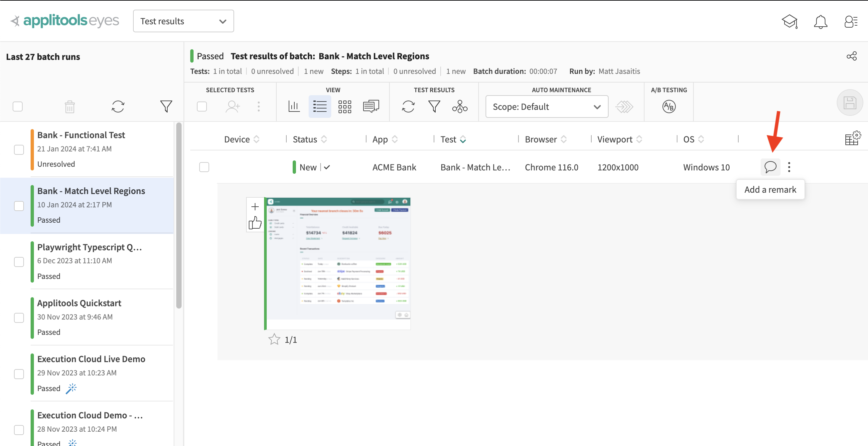Check the Bank - Functional Test batch checkbox
The height and width of the screenshot is (446, 868).
pos(19,150)
